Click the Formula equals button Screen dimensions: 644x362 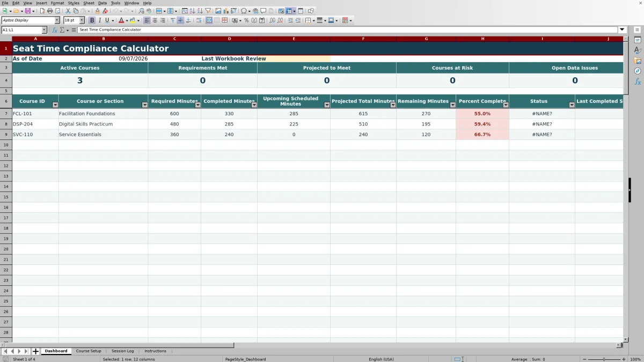[74, 30]
